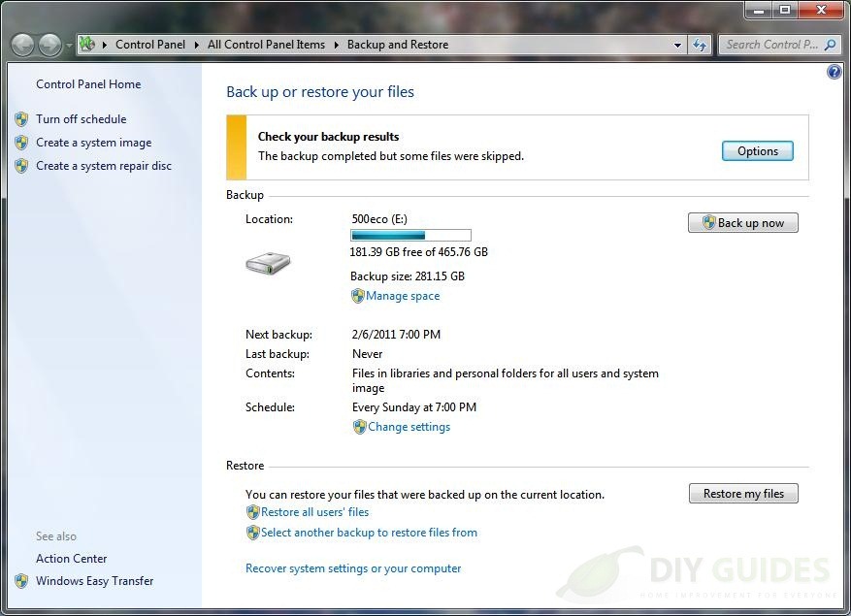Open Restore all users' files link
The image size is (851, 616).
(314, 512)
